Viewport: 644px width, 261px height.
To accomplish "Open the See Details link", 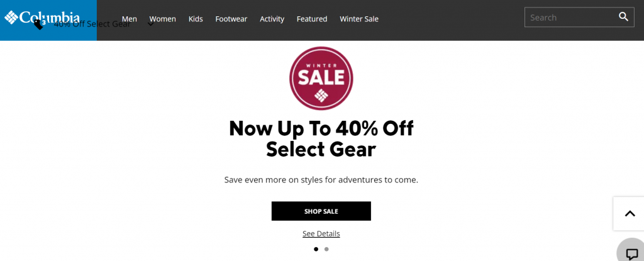I will (321, 233).
